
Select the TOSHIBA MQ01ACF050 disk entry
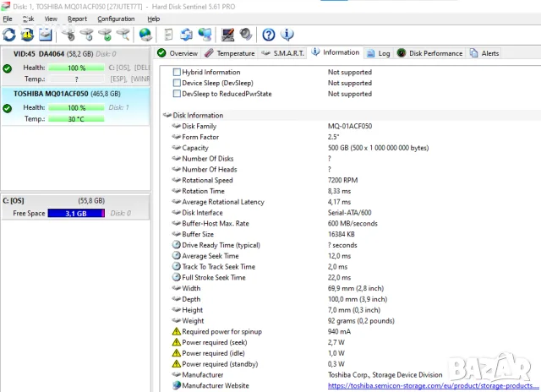(75, 106)
